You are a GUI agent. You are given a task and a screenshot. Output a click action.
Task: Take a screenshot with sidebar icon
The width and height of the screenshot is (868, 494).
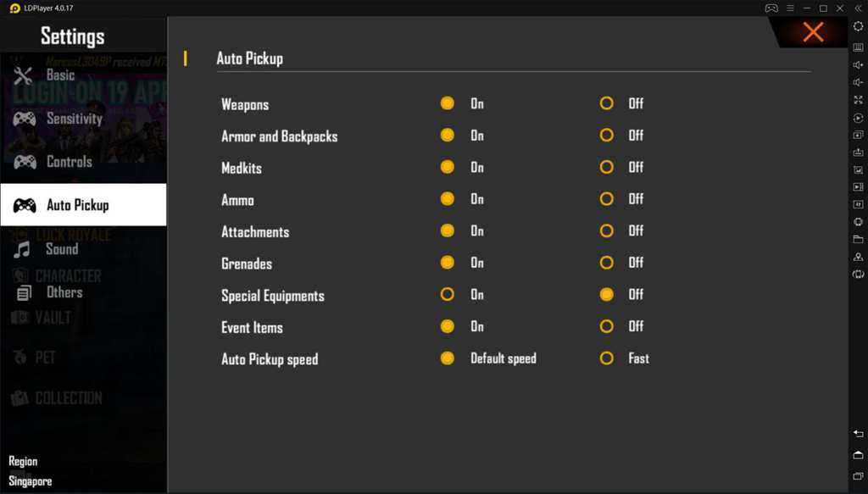point(857,136)
